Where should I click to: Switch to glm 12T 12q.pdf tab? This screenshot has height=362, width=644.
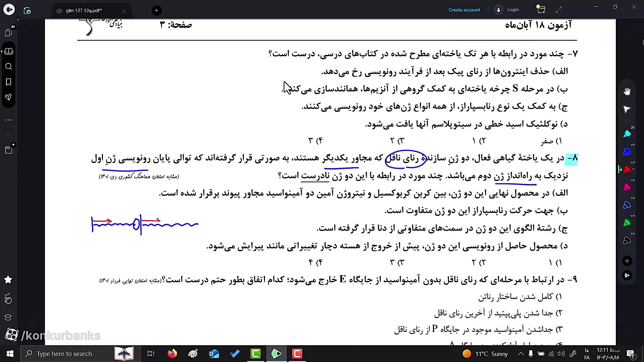click(x=84, y=10)
